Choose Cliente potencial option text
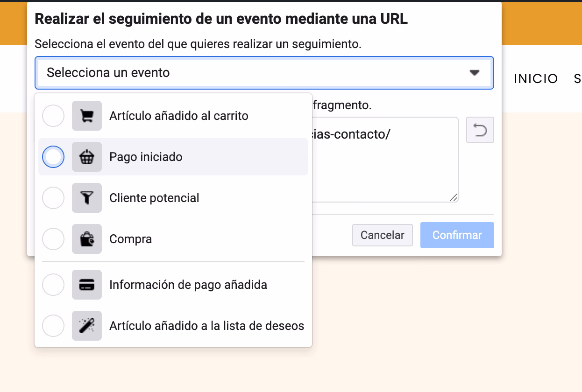The width and height of the screenshot is (582, 392). [x=154, y=198]
